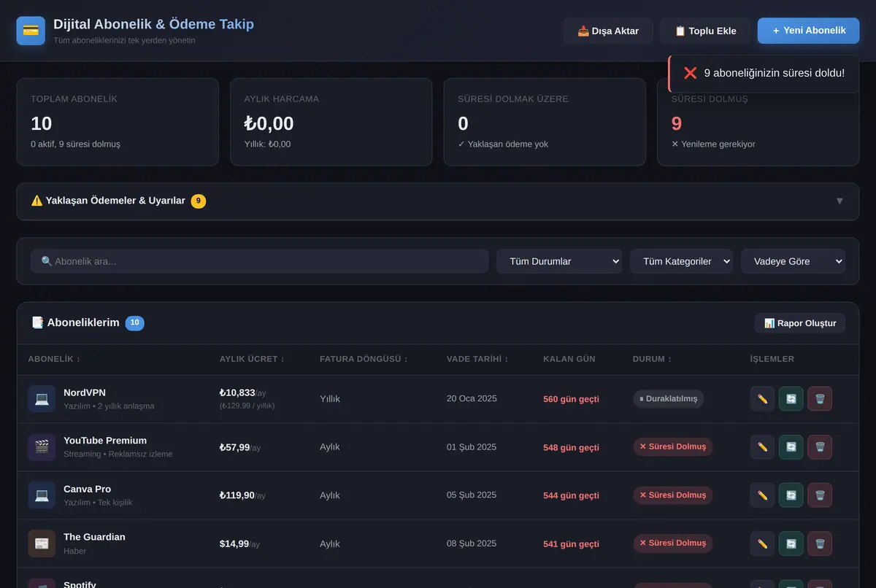Renew the Canva Pro subscription

pyautogui.click(x=791, y=495)
